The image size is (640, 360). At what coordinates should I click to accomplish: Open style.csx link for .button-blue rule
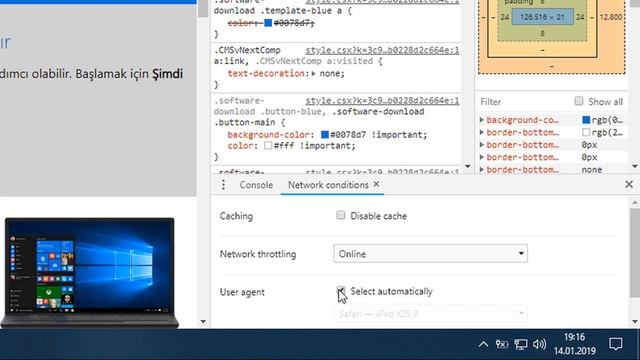[382, 101]
